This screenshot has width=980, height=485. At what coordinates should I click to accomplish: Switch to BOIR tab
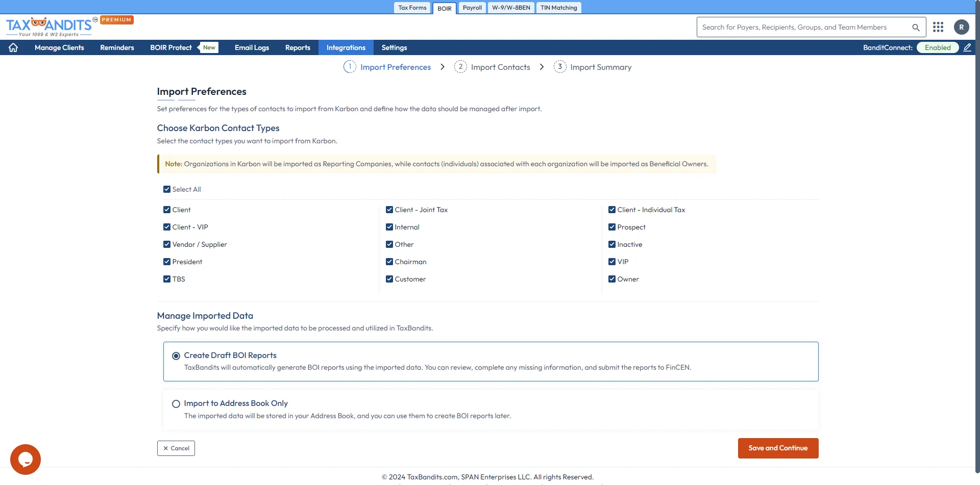(x=445, y=8)
